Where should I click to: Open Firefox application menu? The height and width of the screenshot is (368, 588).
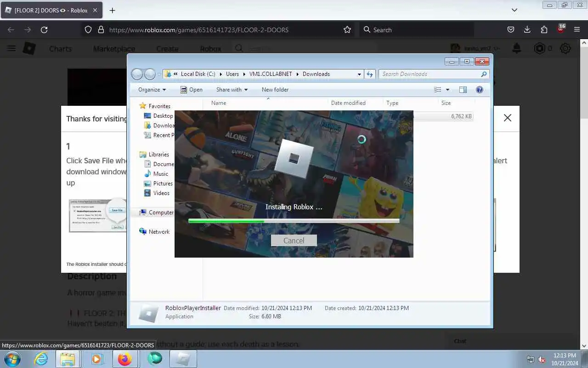click(x=577, y=30)
